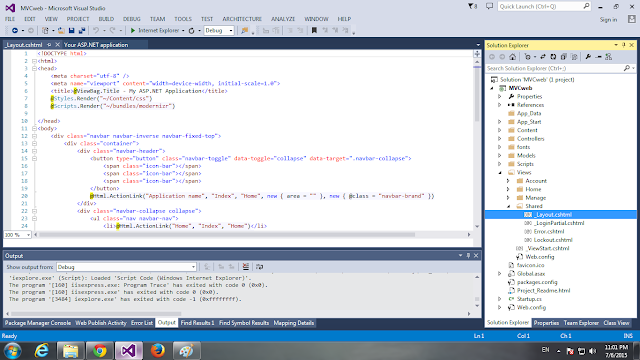640x360 pixels.
Task: Open Internet Explorer browser target dropdown arrow
Action: click(183, 31)
